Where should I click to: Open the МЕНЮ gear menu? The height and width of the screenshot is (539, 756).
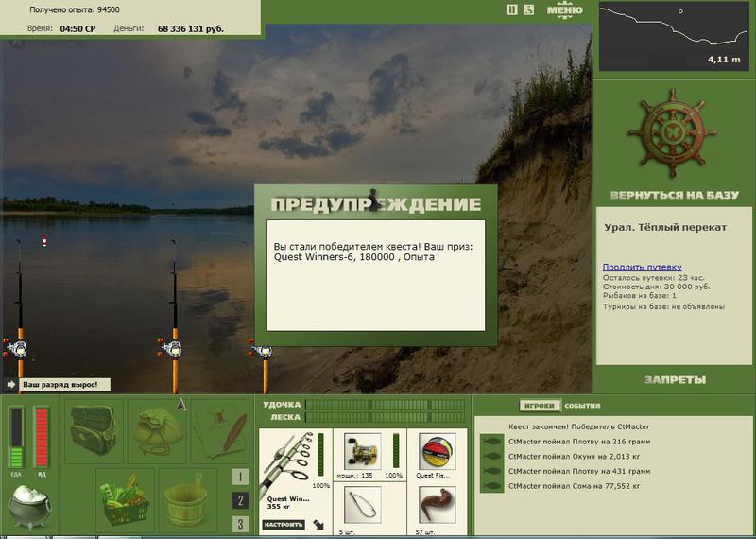click(564, 10)
